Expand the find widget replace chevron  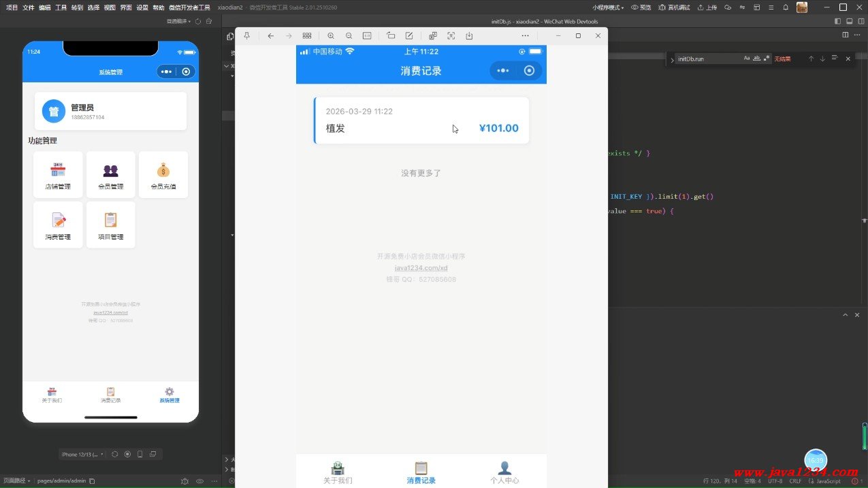coord(672,59)
